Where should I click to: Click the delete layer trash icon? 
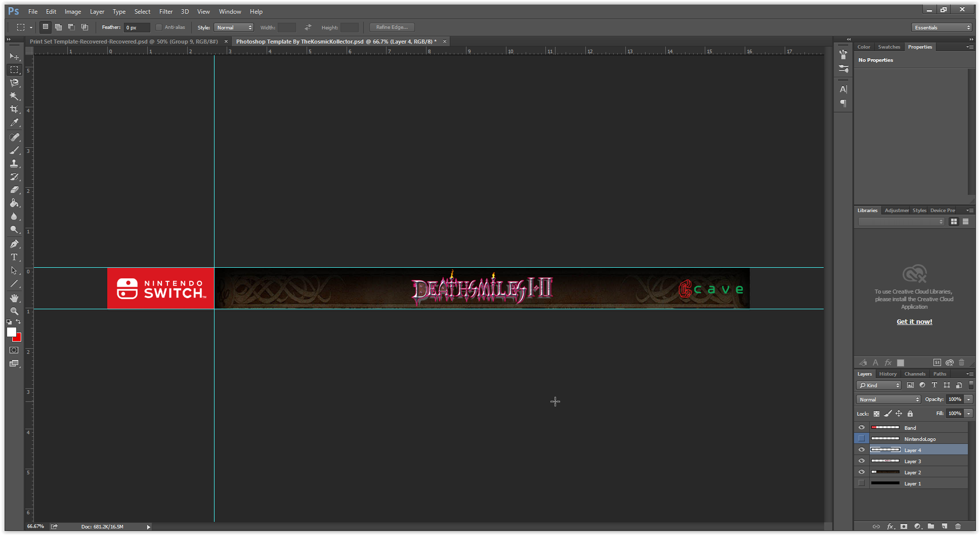[x=958, y=526]
